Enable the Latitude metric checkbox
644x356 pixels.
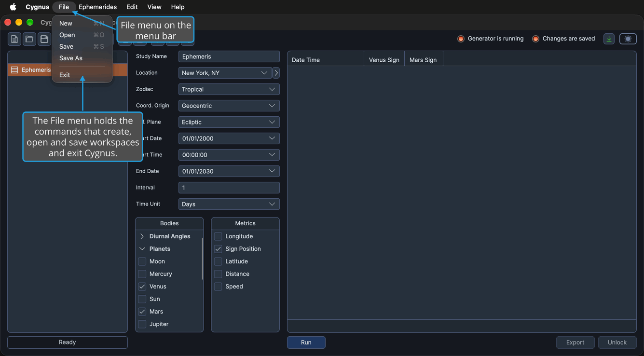(x=218, y=261)
